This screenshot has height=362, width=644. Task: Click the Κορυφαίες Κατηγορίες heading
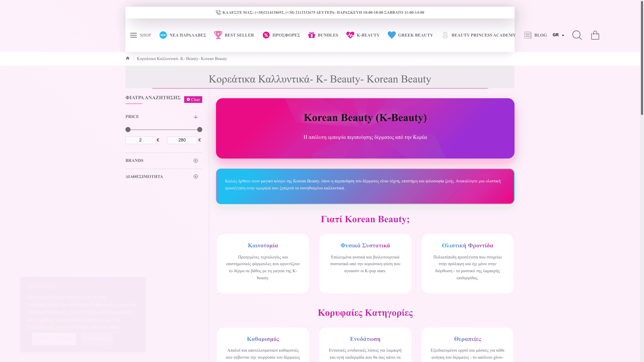click(x=365, y=313)
